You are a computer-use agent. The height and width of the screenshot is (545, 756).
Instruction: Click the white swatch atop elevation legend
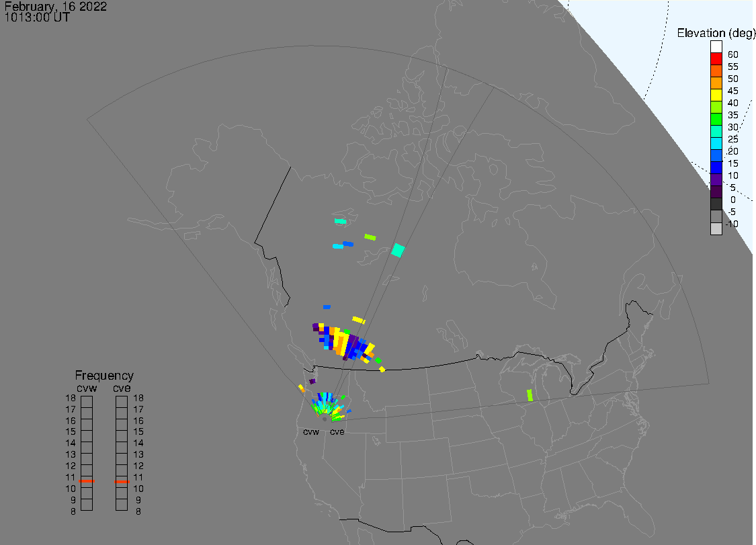coord(716,47)
